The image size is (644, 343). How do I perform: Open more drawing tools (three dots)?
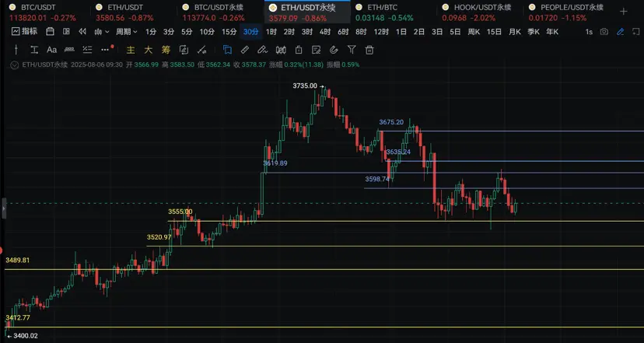[106, 50]
